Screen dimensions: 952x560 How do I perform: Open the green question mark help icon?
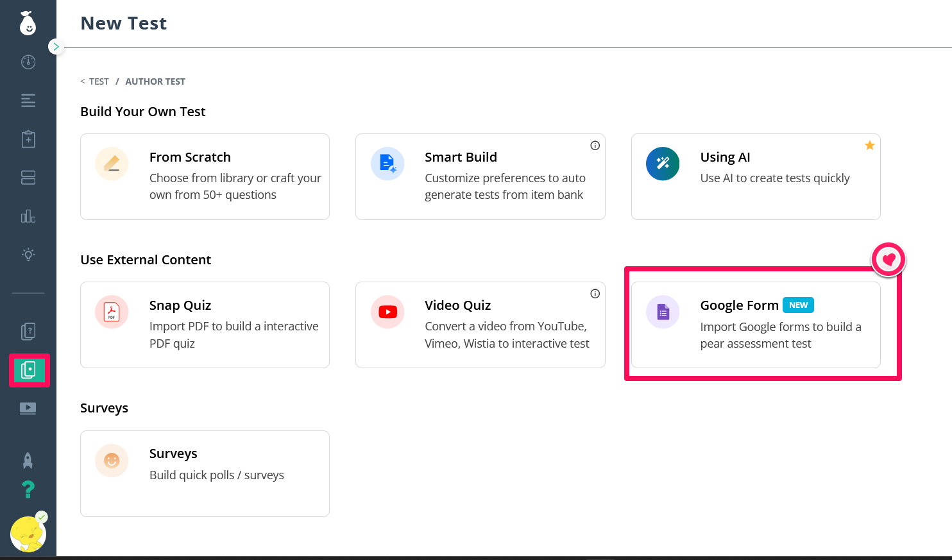pos(28,489)
